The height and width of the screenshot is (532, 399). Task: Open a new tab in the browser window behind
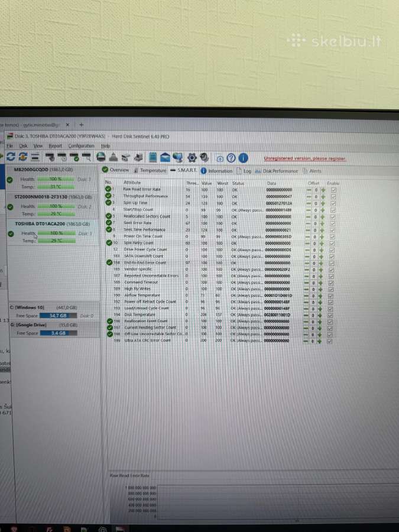tap(82, 125)
